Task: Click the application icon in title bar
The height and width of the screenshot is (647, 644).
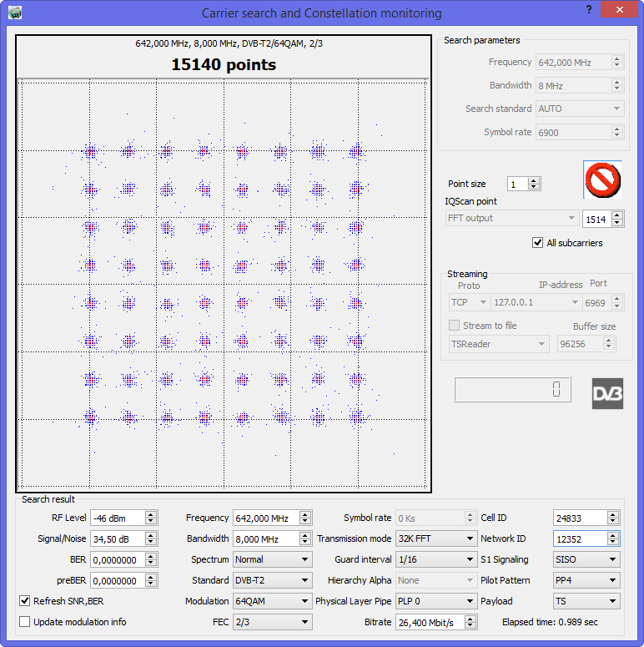Action: (x=15, y=13)
